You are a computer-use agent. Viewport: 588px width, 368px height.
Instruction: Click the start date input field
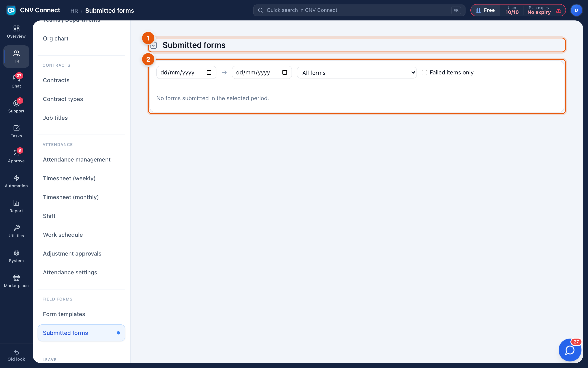tap(186, 72)
